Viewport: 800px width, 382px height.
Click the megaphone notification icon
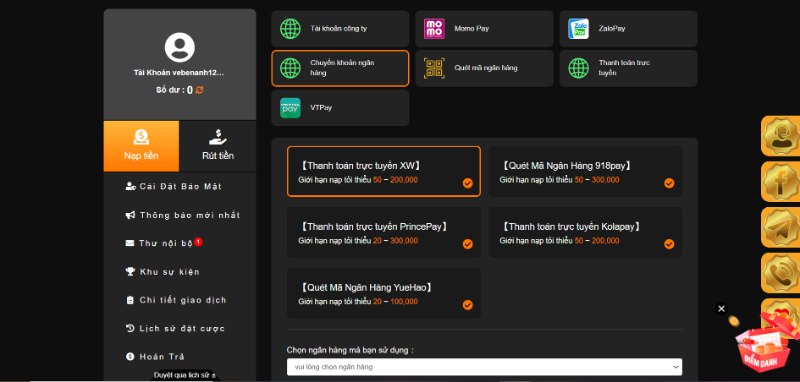130,215
